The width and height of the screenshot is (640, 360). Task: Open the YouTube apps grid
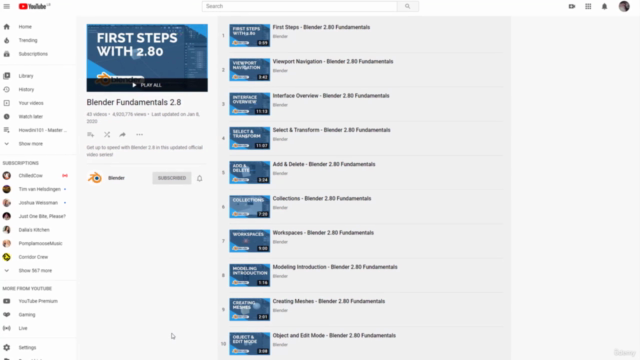pos(588,7)
